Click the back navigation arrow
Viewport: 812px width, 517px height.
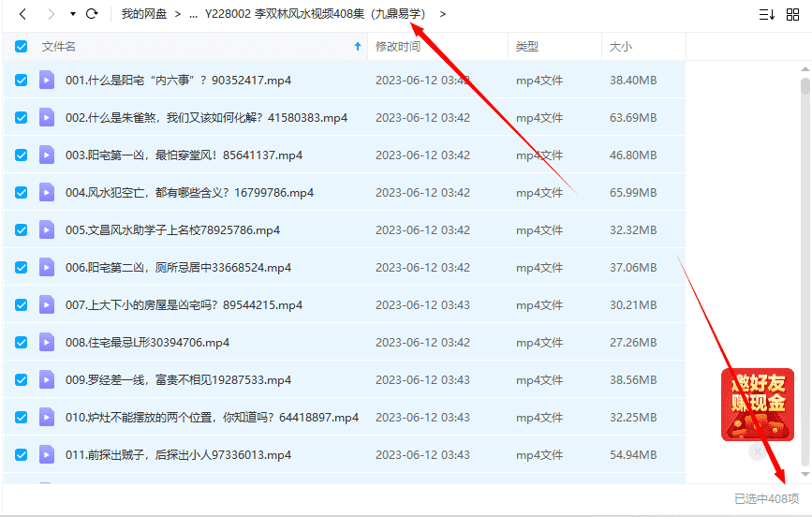(23, 14)
